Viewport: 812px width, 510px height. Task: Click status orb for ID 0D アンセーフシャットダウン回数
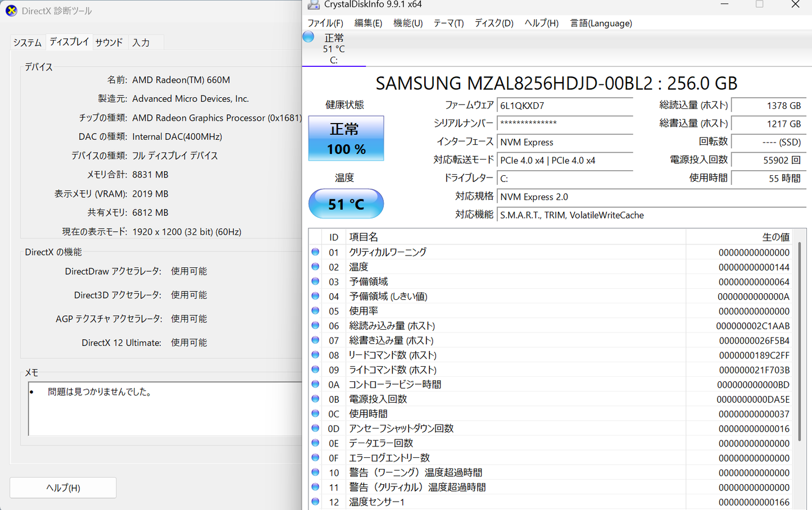click(x=315, y=428)
